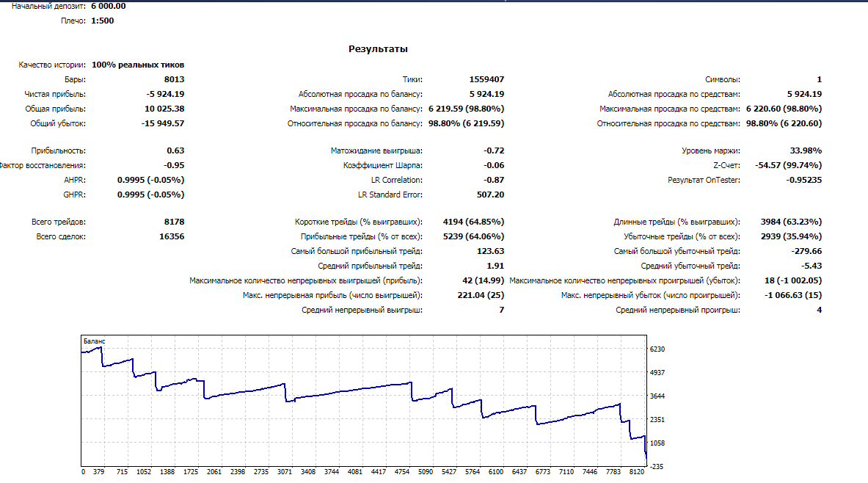
Task: Select largest profitable trade 123.63
Action: click(x=490, y=251)
